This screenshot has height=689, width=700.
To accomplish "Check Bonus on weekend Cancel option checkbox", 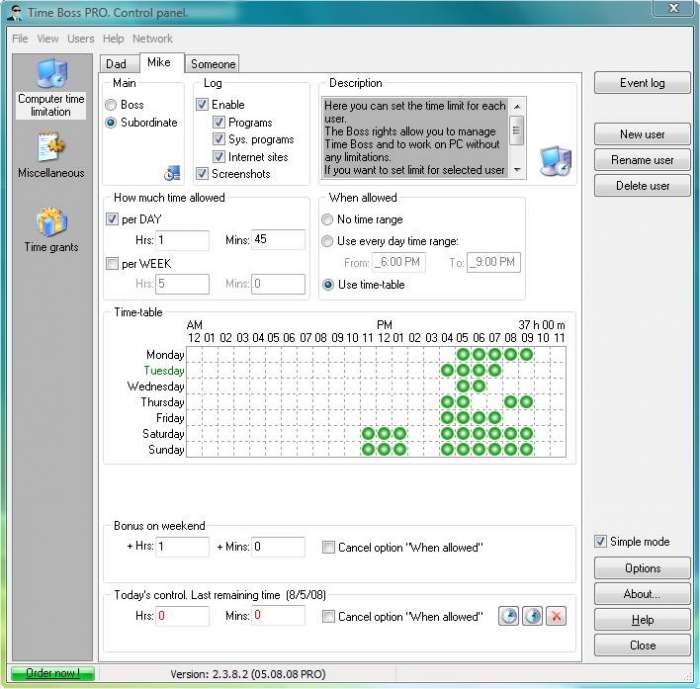I will click(x=328, y=547).
